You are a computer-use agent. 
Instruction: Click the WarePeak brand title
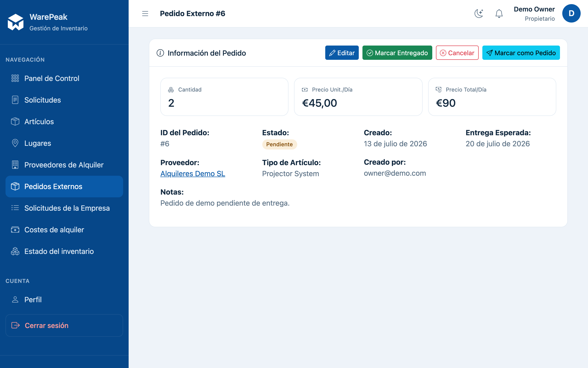click(x=48, y=17)
